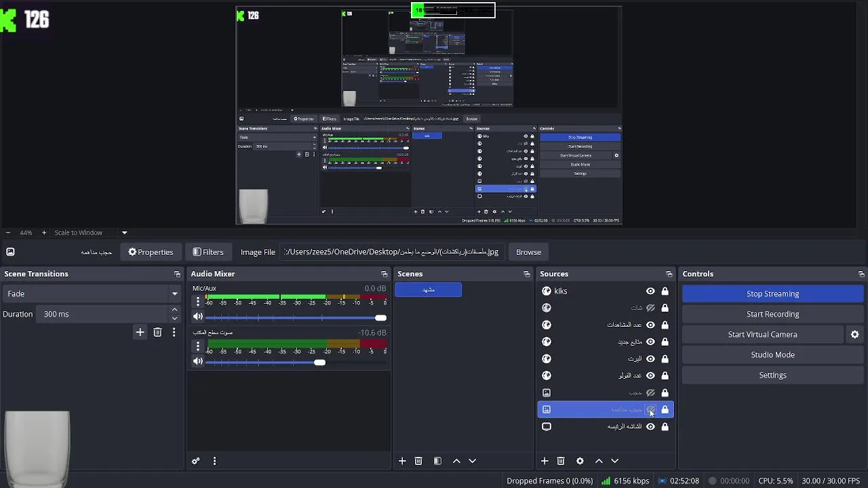The width and height of the screenshot is (868, 488).
Task: Click Start Recording
Action: coord(772,314)
